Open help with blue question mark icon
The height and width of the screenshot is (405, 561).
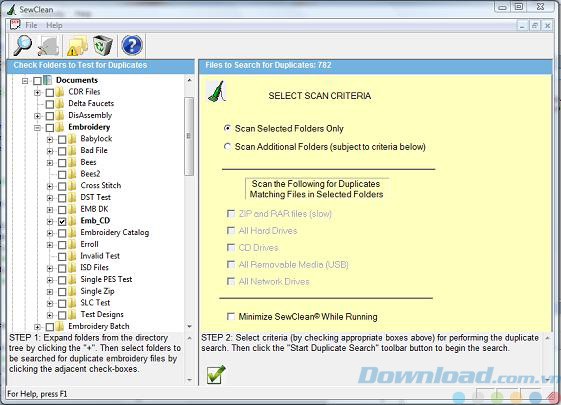tap(132, 45)
